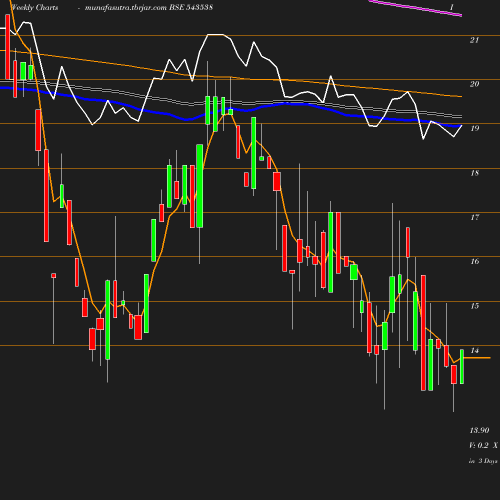This screenshot has height=500, width=500.
Task: Click the 'in 3 Days' text
Action: [x=483, y=461]
